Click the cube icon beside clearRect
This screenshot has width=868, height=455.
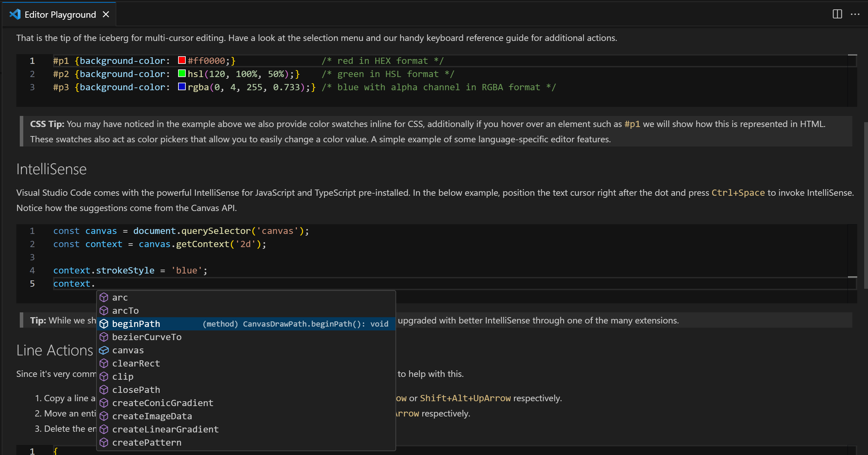coord(104,363)
